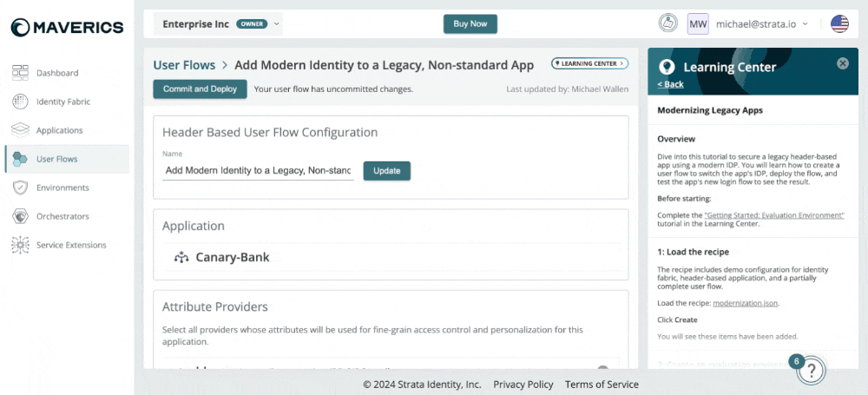The width and height of the screenshot is (868, 395).
Task: Edit the user flow Name field
Action: click(x=258, y=171)
